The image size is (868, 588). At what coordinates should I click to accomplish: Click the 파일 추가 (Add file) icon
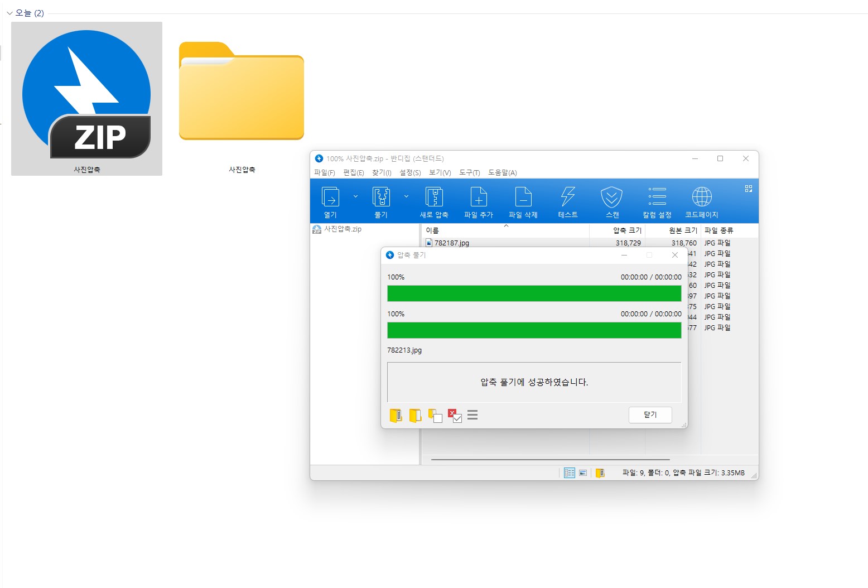tap(479, 197)
